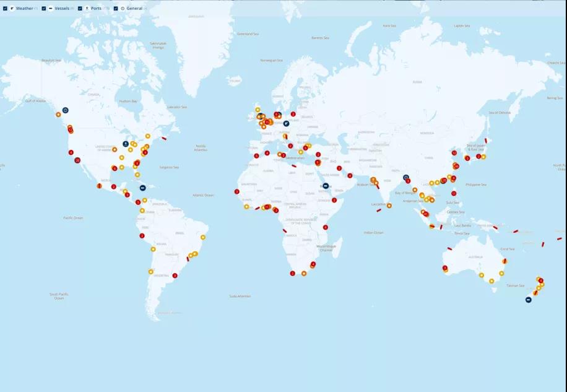
Task: Open red cluster 20 on California coast
Action: (77, 160)
